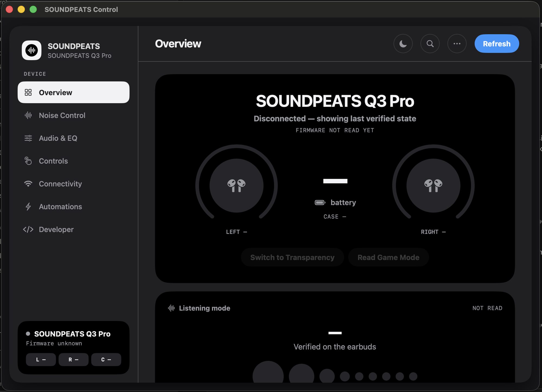542x392 pixels.
Task: Select the Overview sidebar item
Action: pyautogui.click(x=73, y=92)
